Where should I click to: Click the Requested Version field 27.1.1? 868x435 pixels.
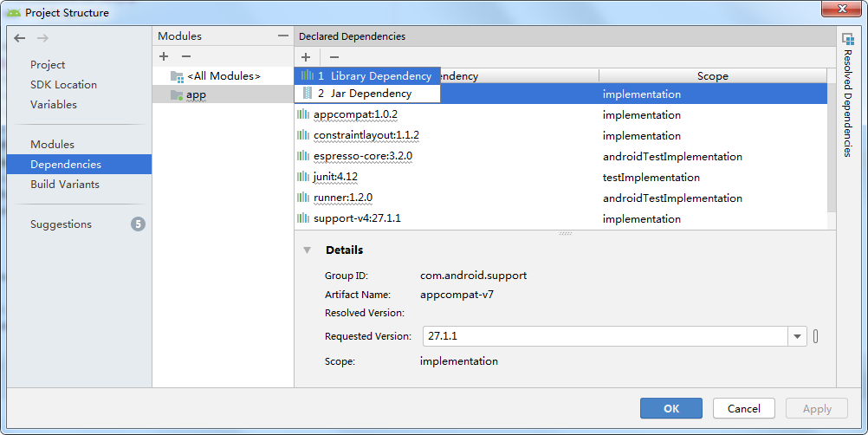(605, 336)
